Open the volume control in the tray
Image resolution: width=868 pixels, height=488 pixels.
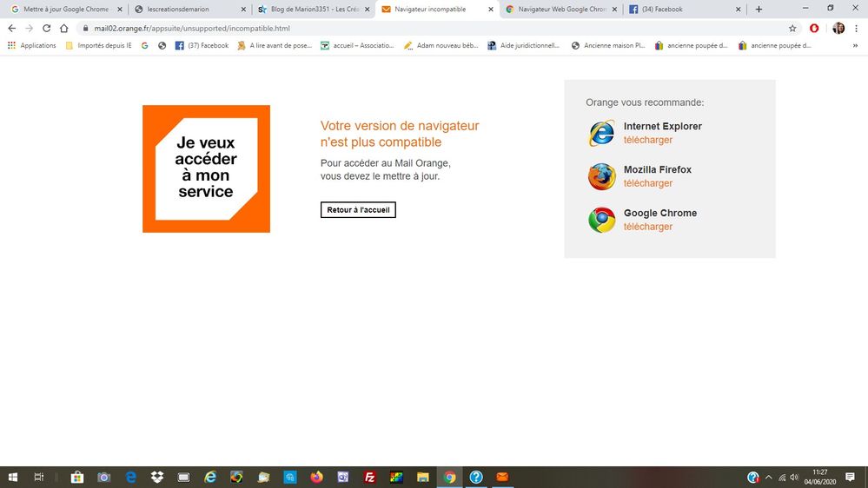[794, 477]
